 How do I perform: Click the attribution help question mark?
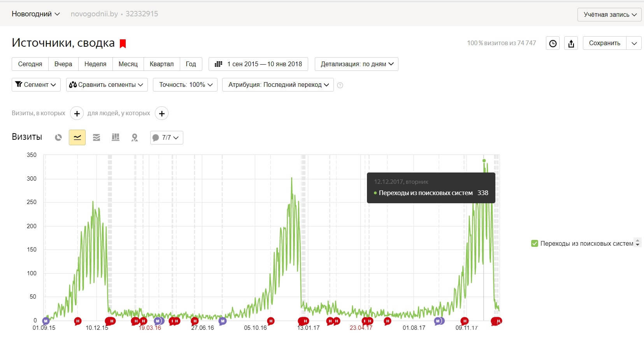[340, 85]
